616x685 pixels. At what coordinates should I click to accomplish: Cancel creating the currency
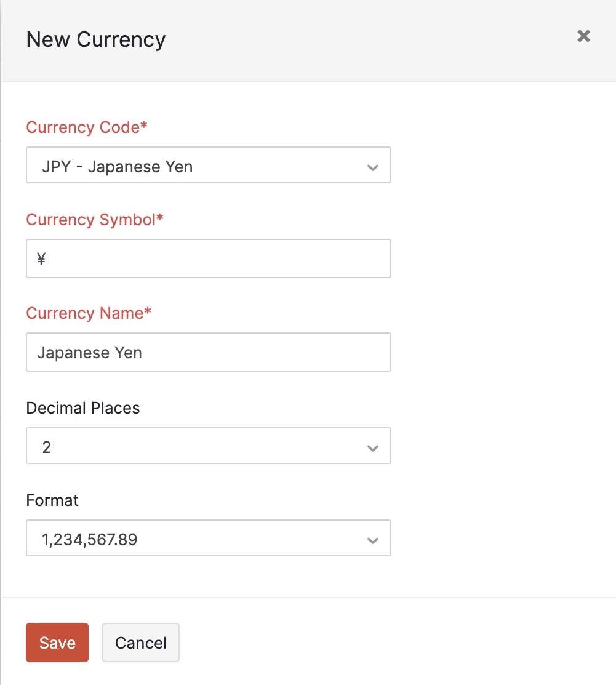[140, 642]
